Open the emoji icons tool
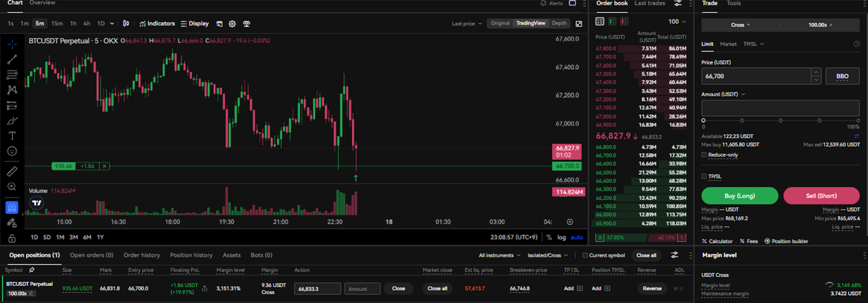868x303 pixels. coord(12,151)
